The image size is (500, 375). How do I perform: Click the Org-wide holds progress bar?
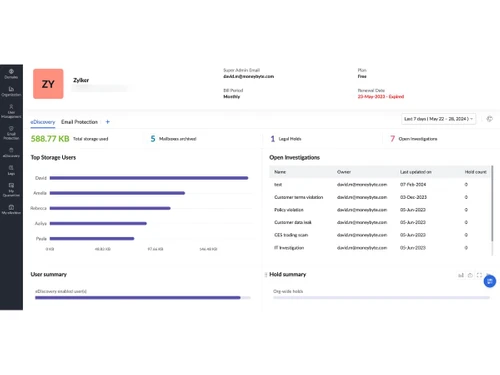coord(381,298)
